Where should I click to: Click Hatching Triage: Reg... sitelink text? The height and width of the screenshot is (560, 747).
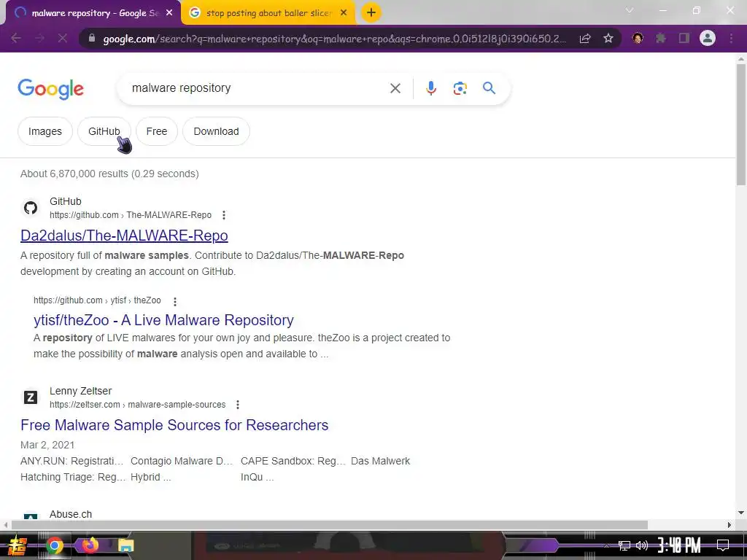[x=73, y=477]
